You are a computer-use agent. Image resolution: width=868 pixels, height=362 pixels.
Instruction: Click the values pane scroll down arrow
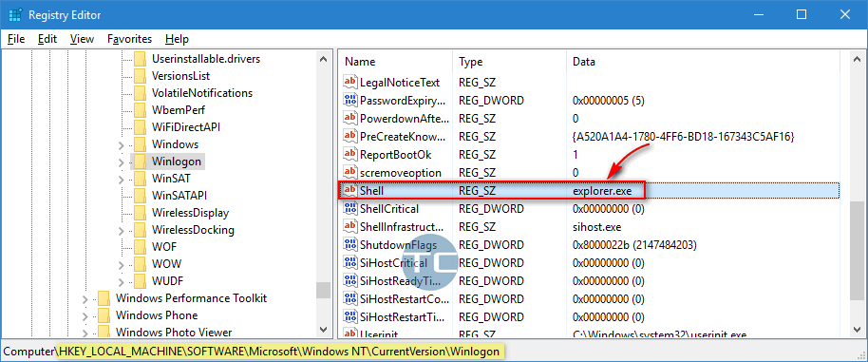(x=857, y=330)
